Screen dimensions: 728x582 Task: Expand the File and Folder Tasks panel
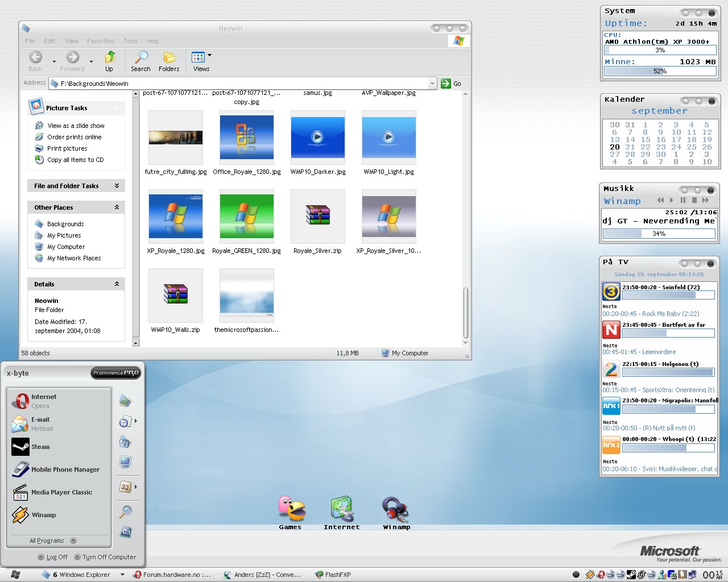point(117,186)
